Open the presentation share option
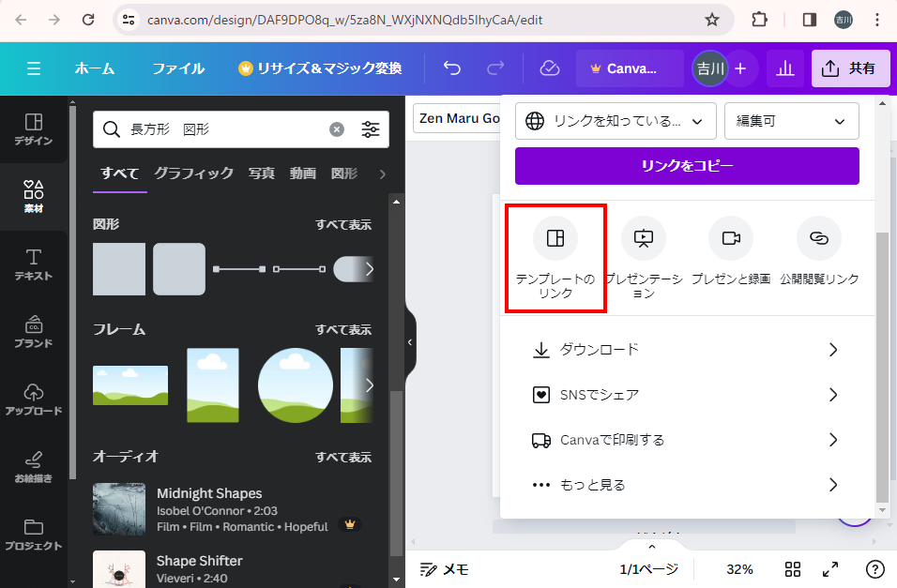 [x=643, y=238]
